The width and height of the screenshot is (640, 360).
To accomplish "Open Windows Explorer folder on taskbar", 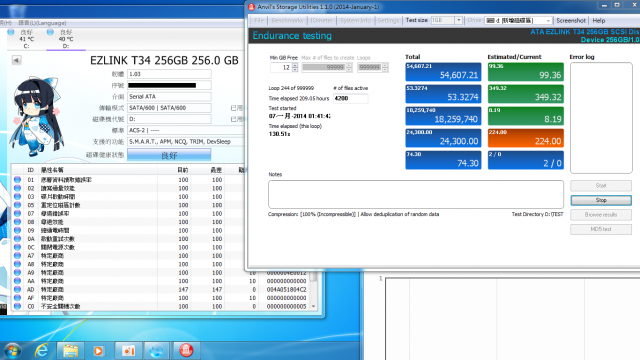I will coord(70,351).
